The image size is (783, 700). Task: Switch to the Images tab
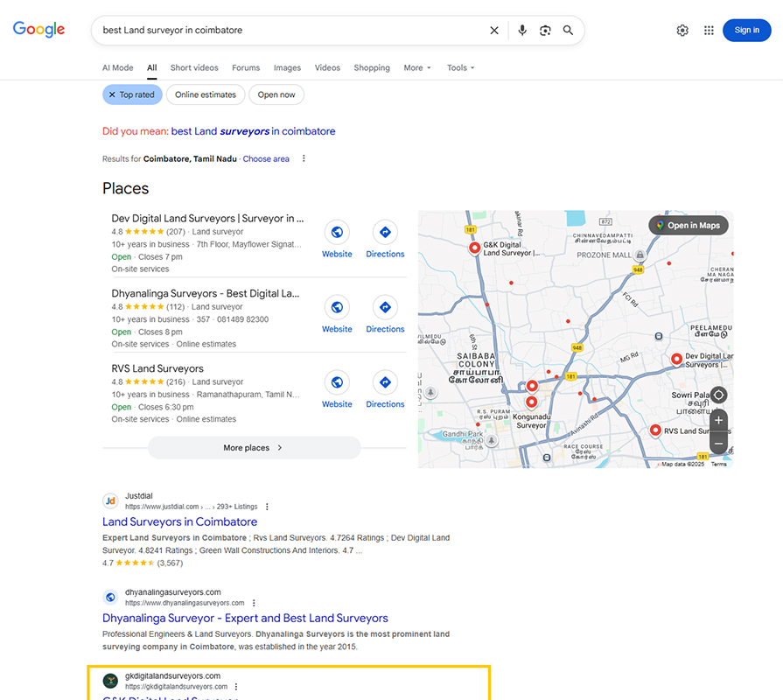287,67
